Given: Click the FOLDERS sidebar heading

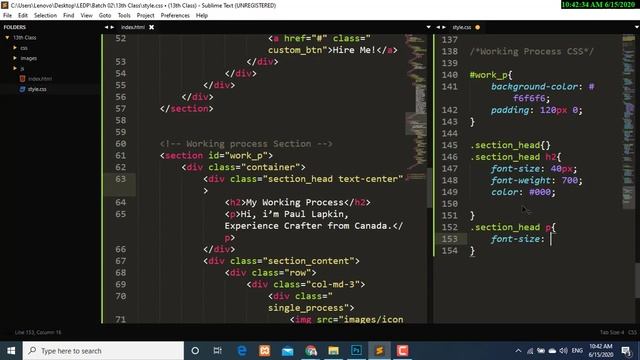Looking at the screenshot, I should click(x=15, y=27).
